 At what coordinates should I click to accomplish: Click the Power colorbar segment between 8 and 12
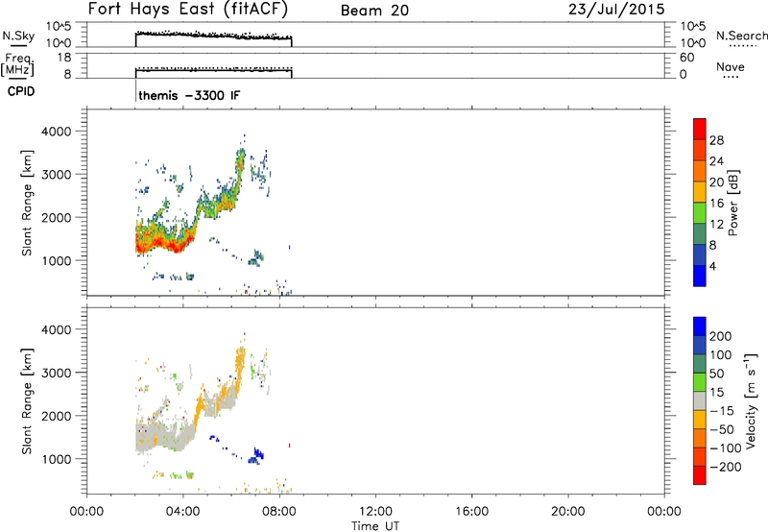[700, 233]
